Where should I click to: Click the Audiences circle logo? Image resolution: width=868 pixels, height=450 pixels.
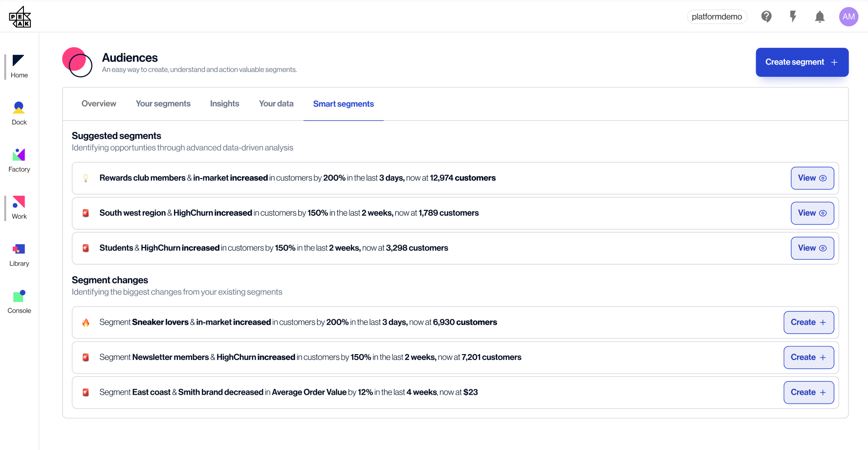[x=77, y=63]
